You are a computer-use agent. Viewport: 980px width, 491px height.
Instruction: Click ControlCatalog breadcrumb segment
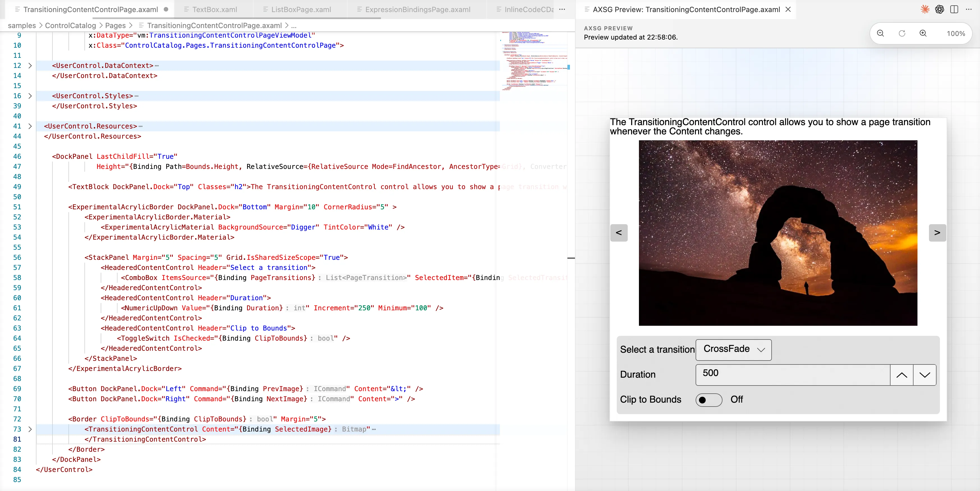click(70, 26)
